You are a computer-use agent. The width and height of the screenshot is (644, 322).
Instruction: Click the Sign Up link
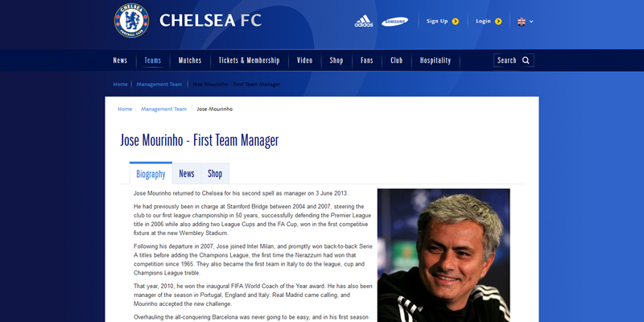(437, 22)
